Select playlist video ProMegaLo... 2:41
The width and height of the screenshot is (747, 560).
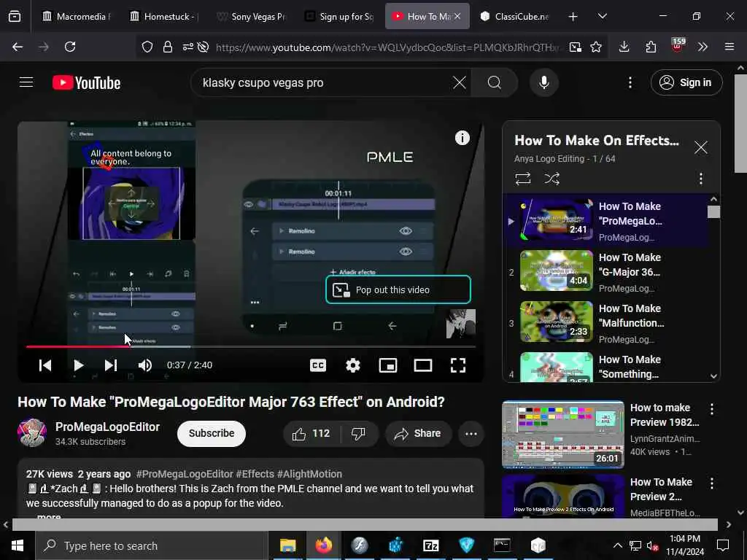(x=605, y=221)
